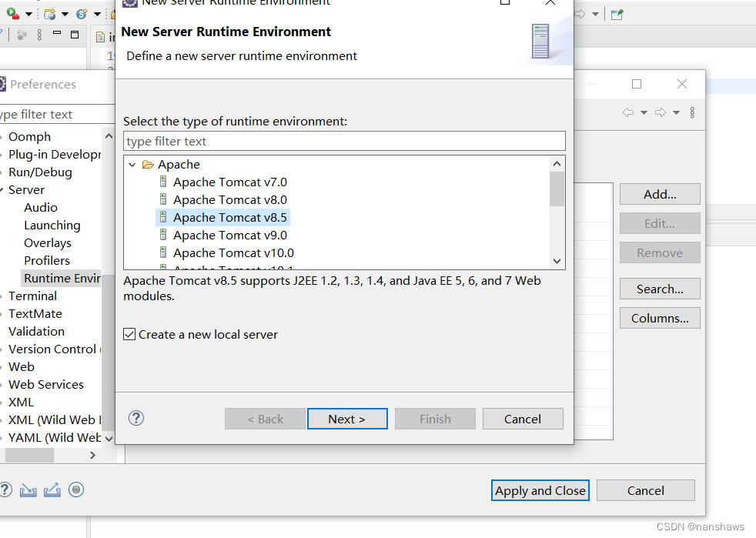
Task: Minimize the Eclipse side view
Action: (x=57, y=33)
